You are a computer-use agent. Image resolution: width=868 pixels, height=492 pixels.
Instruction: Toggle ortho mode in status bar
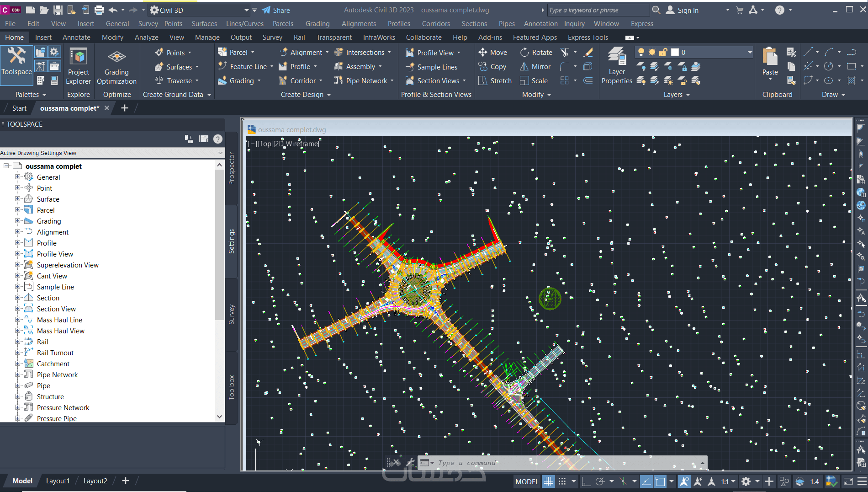point(586,481)
